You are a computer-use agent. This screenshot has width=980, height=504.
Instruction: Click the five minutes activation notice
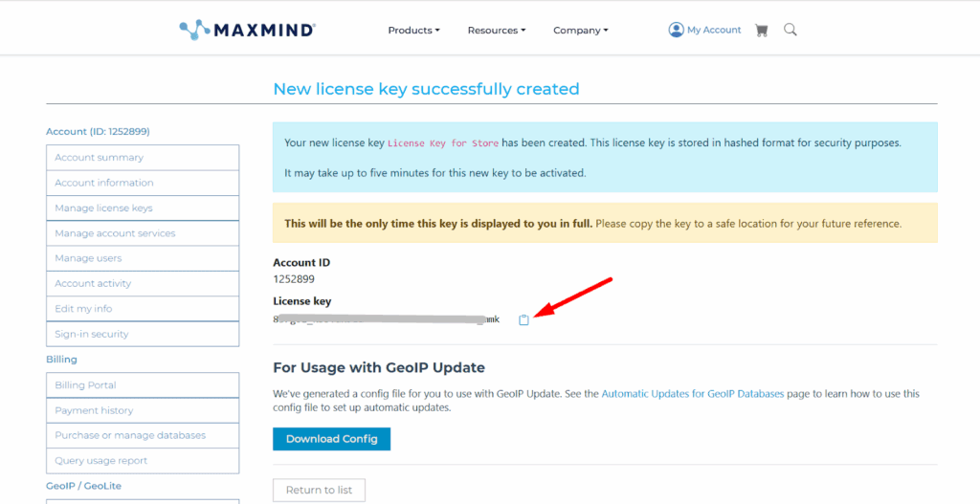(435, 173)
